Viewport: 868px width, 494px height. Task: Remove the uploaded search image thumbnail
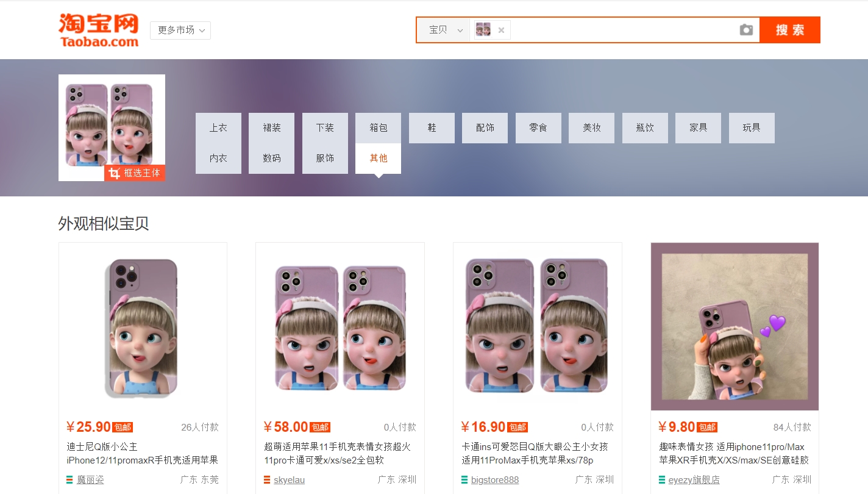coord(501,30)
